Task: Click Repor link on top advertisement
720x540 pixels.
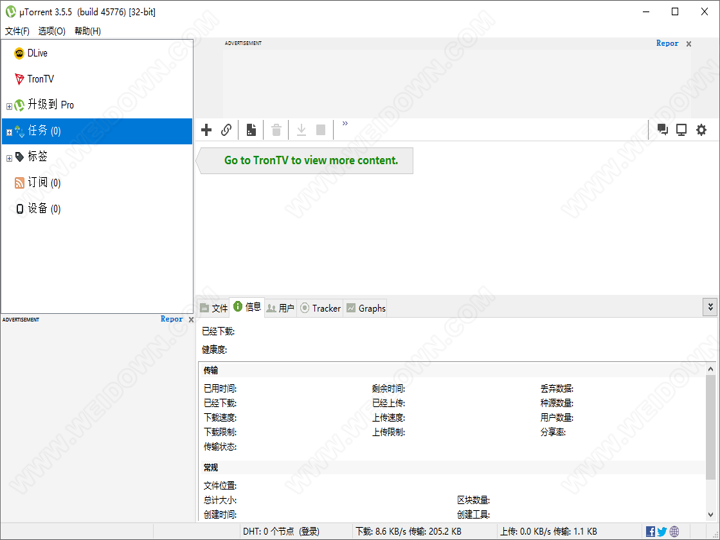Action: click(x=667, y=43)
